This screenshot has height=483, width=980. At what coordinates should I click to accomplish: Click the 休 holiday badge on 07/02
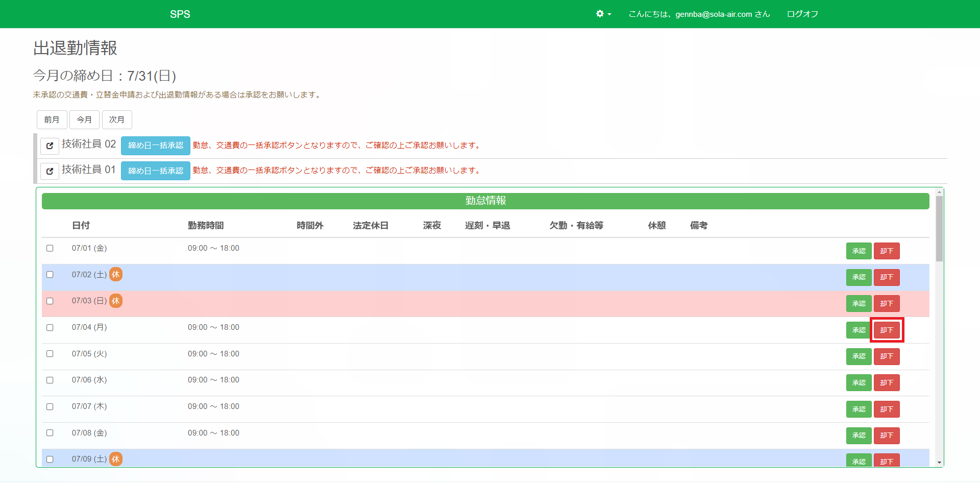point(116,275)
